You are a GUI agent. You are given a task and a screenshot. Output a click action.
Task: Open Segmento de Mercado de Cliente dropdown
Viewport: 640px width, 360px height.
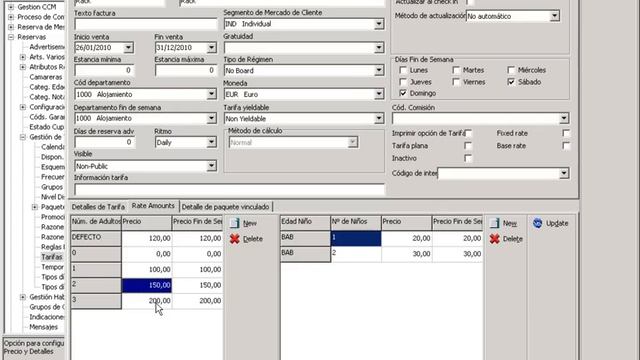379,24
